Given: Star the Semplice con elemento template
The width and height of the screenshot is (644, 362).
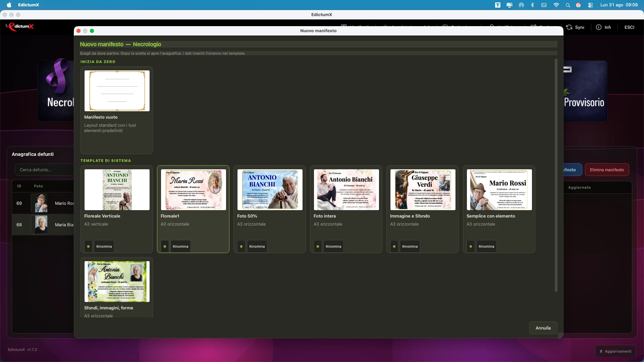Looking at the screenshot, I should [x=471, y=246].
